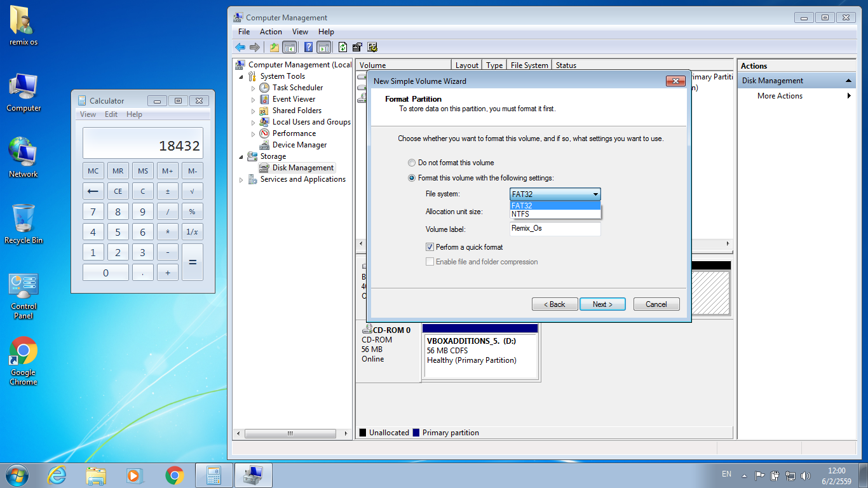The height and width of the screenshot is (488, 868).
Task: Select Task Scheduler in the console tree
Action: 297,88
